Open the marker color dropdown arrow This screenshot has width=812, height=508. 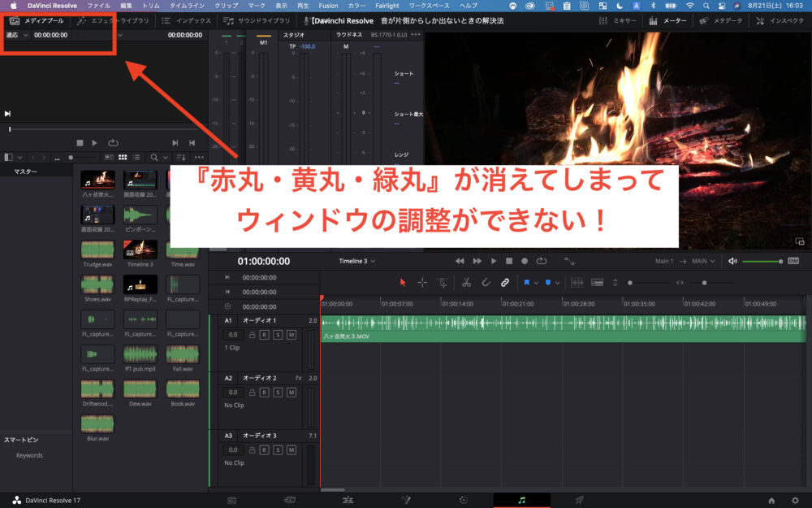tap(557, 283)
